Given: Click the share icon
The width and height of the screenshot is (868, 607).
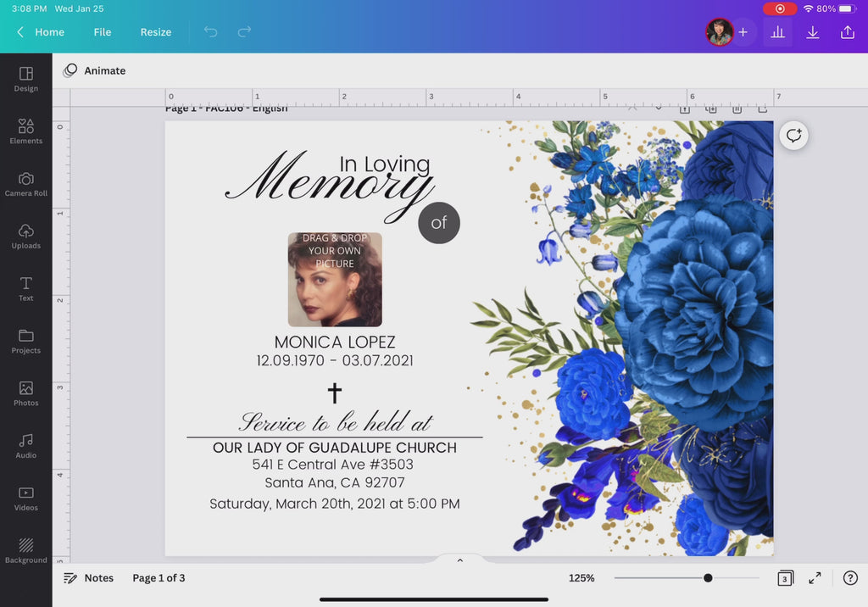Looking at the screenshot, I should tap(847, 32).
